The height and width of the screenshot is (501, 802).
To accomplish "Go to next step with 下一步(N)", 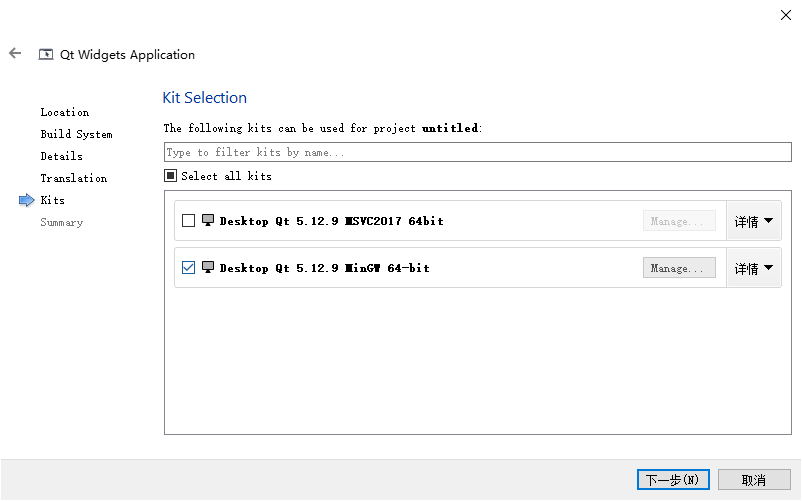I will click(673, 480).
